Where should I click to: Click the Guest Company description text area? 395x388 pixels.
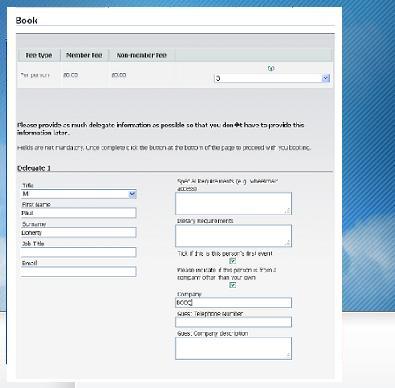point(233,348)
